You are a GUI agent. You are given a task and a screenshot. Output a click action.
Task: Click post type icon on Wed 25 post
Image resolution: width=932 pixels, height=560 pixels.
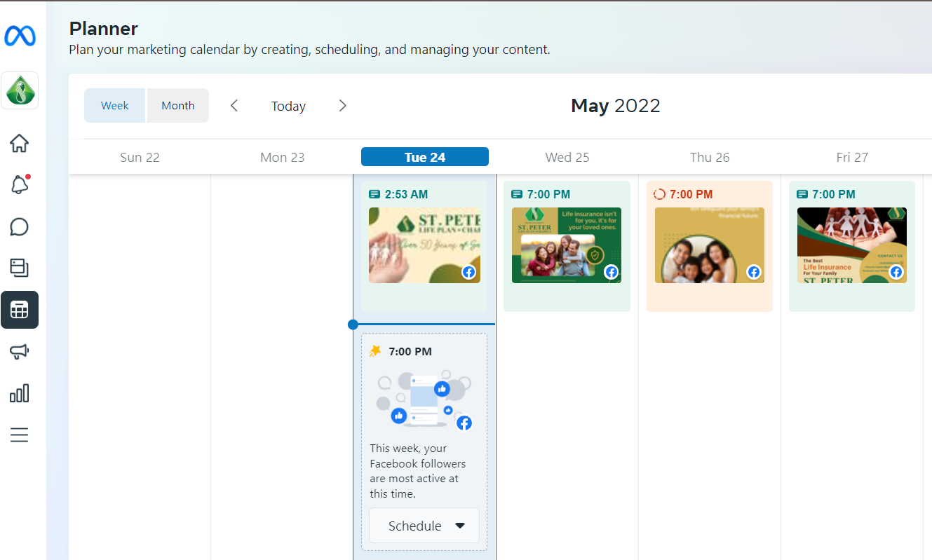(x=517, y=194)
